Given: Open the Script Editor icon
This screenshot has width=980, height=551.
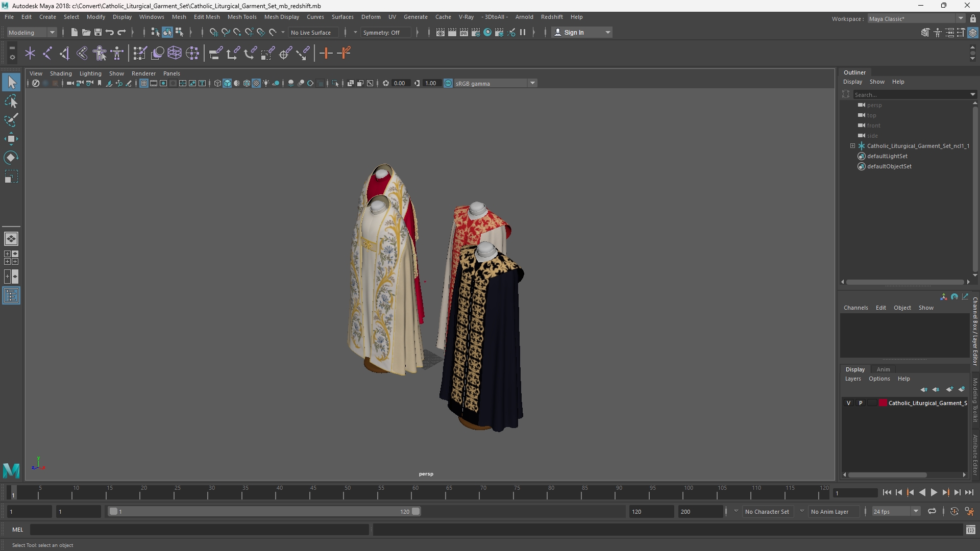Looking at the screenshot, I should pyautogui.click(x=970, y=530).
